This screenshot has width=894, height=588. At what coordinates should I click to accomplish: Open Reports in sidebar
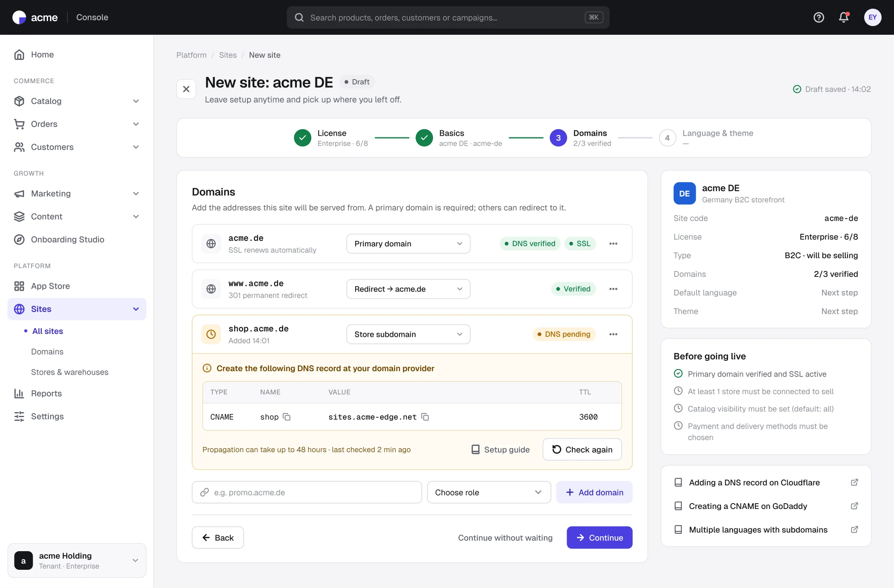pyautogui.click(x=77, y=394)
